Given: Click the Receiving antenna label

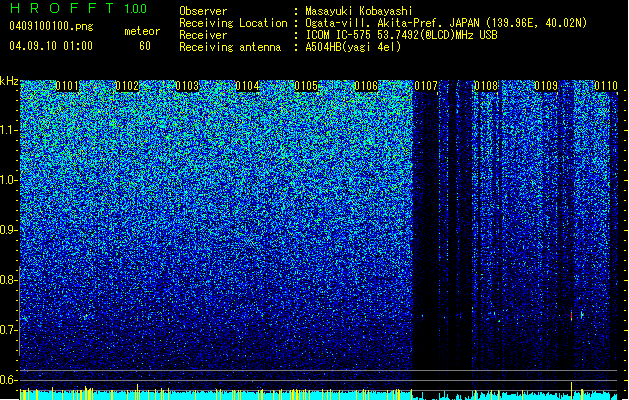Looking at the screenshot, I should pyautogui.click(x=230, y=47).
